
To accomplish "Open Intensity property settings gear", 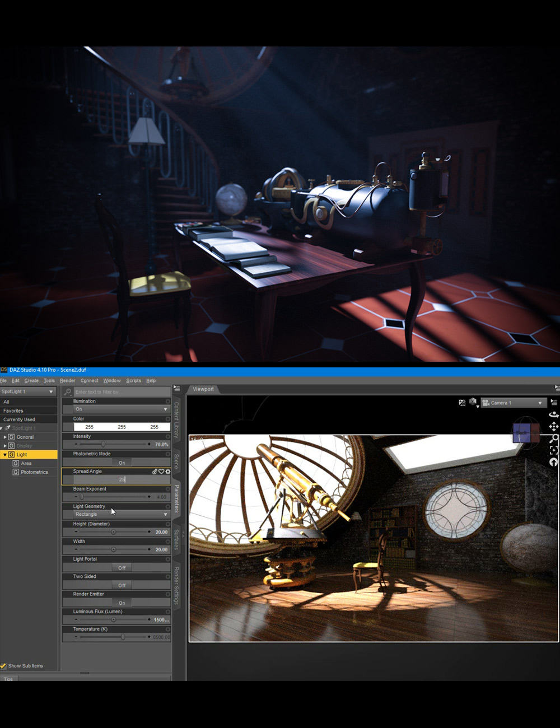I will (167, 436).
